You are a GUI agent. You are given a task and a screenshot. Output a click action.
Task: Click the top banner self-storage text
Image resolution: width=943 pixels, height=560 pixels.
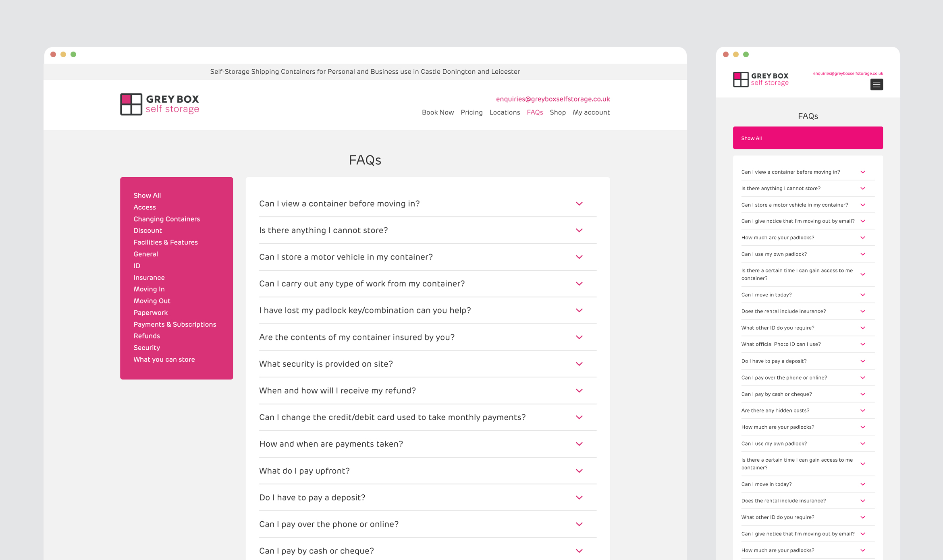365,72
